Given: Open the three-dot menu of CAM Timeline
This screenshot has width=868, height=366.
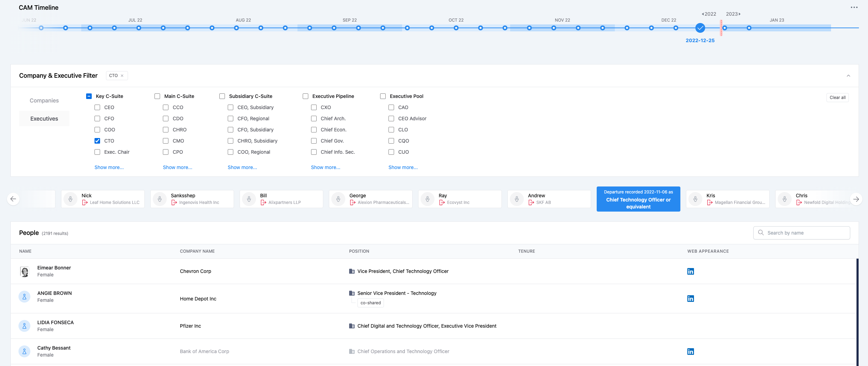Looking at the screenshot, I should tap(854, 7).
